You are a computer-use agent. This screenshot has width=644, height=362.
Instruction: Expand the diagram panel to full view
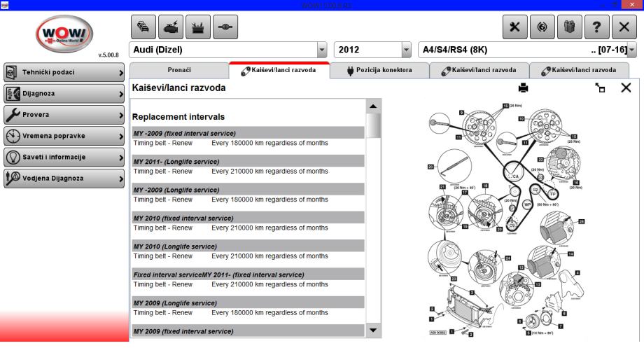[598, 88]
